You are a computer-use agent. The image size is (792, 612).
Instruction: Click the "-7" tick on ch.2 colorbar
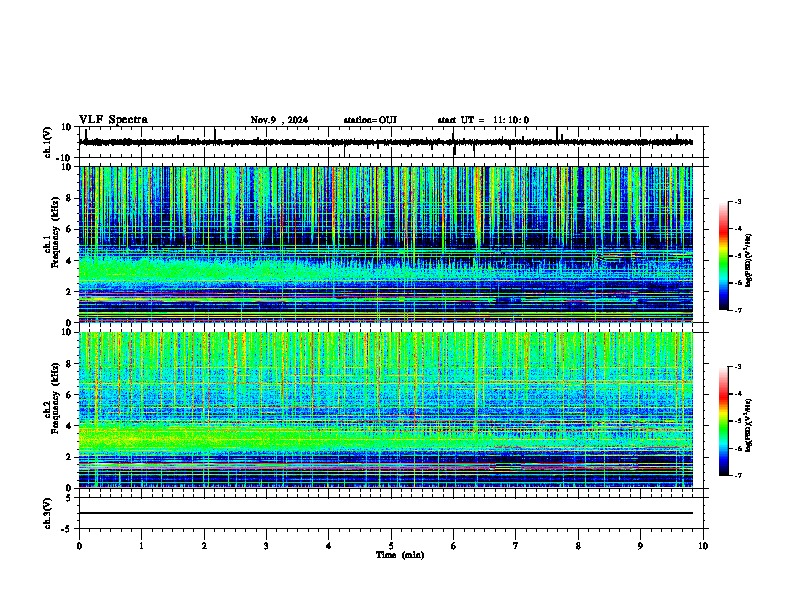(x=738, y=475)
